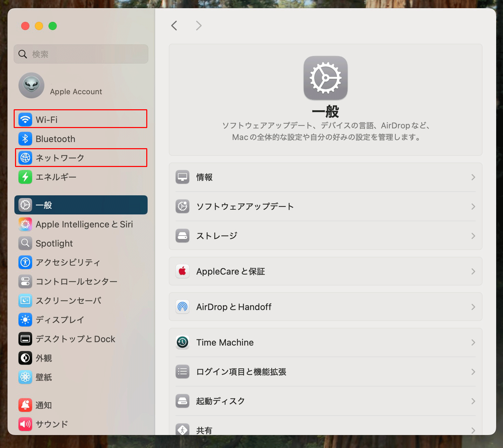This screenshot has height=448, width=503.
Task: Select 壁紙 label in sidebar
Action: [44, 377]
